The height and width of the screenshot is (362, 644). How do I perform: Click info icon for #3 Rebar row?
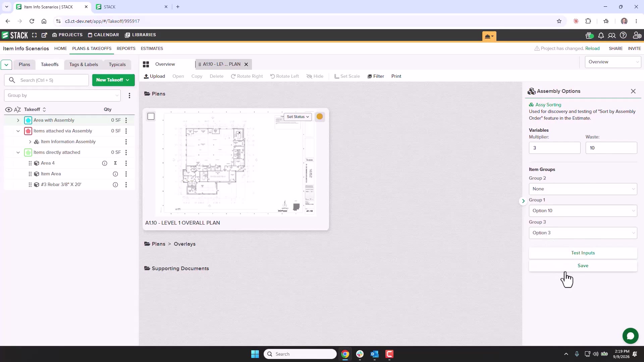coord(115,185)
